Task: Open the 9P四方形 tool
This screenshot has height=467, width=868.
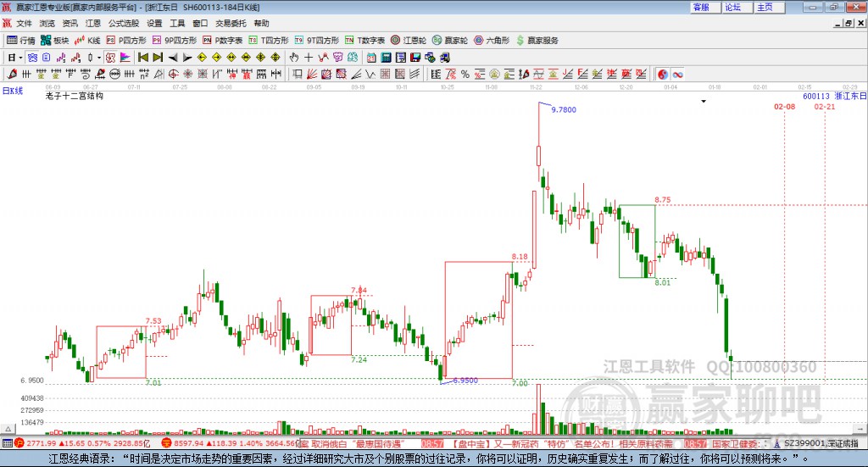Action: 175,41
